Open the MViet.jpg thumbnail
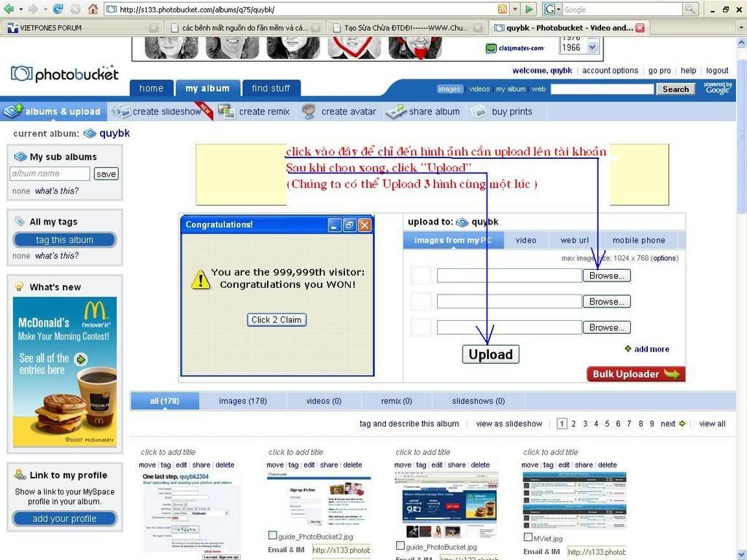The height and width of the screenshot is (560, 747). click(x=575, y=500)
